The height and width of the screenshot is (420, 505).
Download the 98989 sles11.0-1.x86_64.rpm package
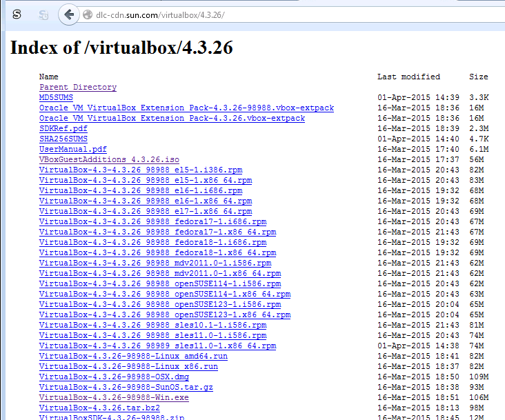tap(158, 346)
